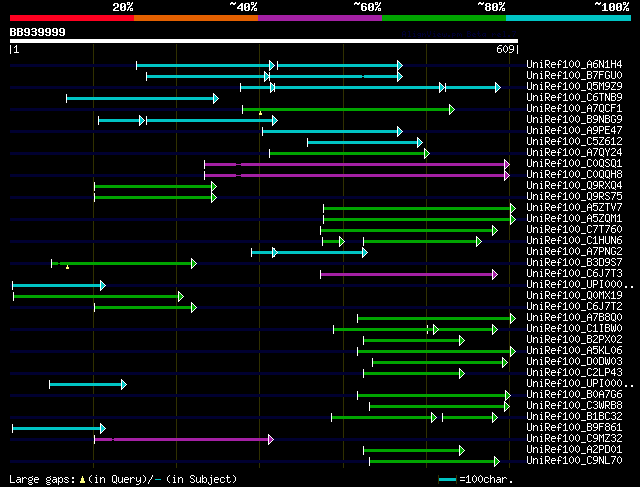The width and height of the screenshot is (640, 487).
Task: Click the purple alignment bar of C6J7T3
Action: point(409,275)
